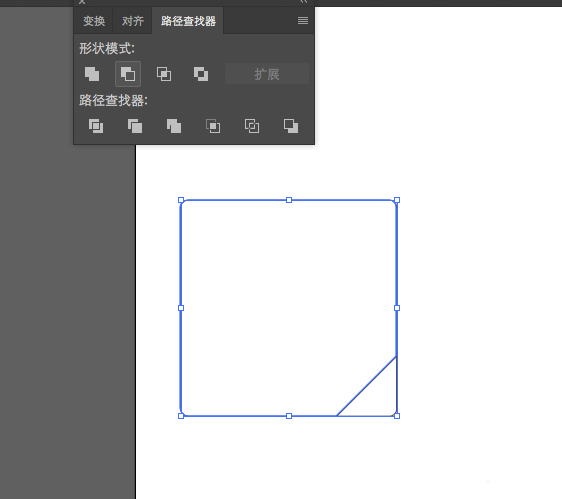
Task: Click the Trim pathfinder icon
Action: 135,126
